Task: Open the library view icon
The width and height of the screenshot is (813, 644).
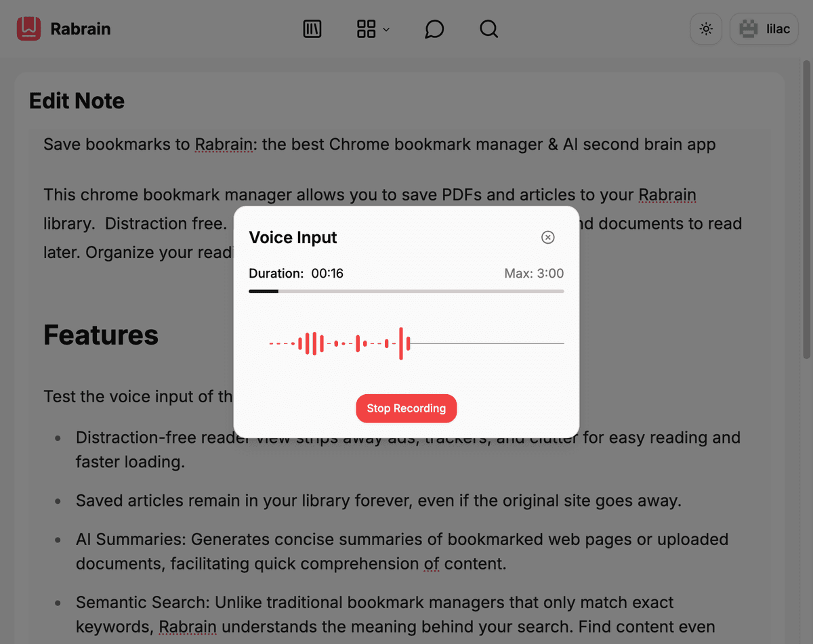Action: pos(312,28)
